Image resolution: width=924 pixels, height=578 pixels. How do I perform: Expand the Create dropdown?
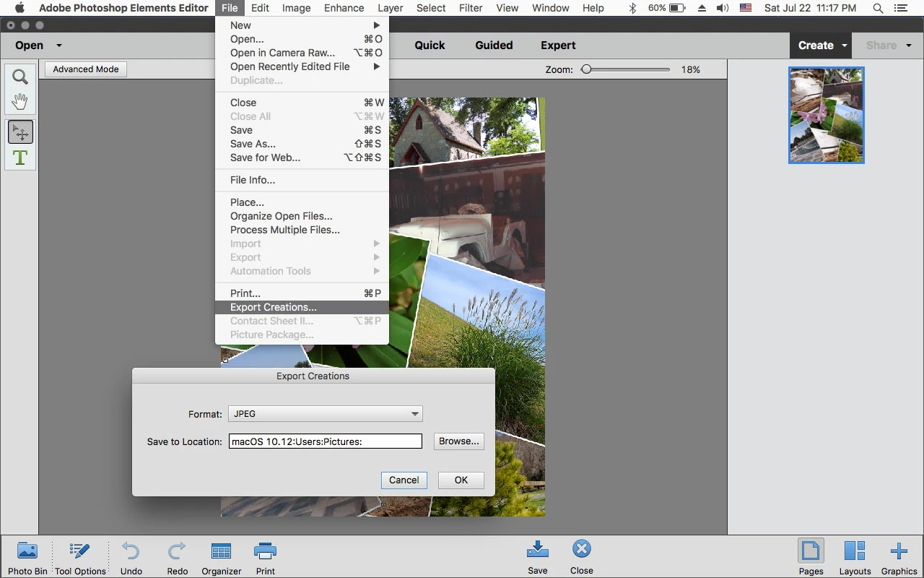(844, 46)
